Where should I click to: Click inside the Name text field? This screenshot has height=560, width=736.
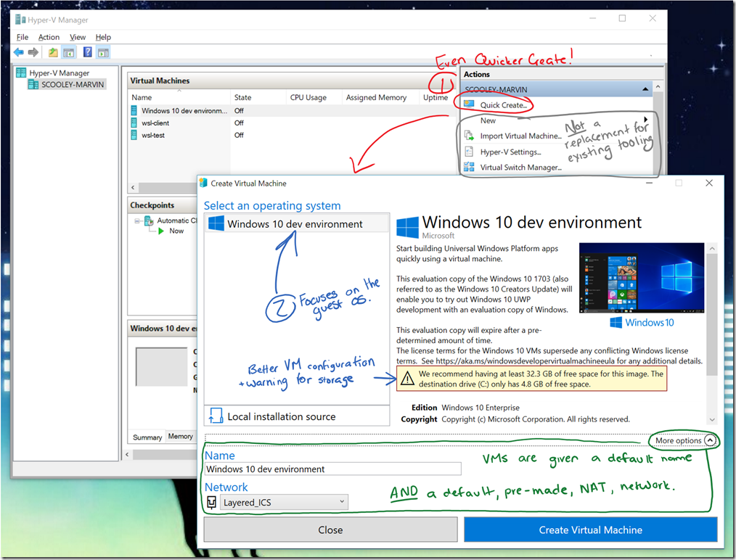pos(332,469)
